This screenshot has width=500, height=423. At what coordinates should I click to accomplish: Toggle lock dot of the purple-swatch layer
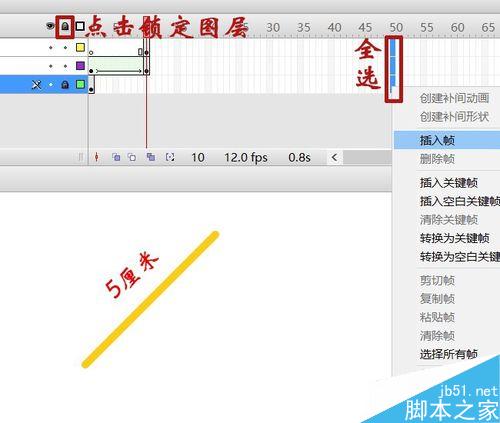coord(65,66)
